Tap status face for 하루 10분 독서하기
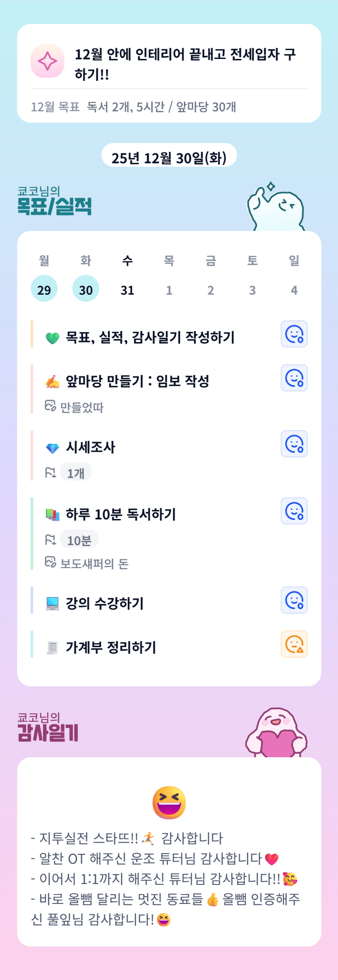 [x=294, y=511]
